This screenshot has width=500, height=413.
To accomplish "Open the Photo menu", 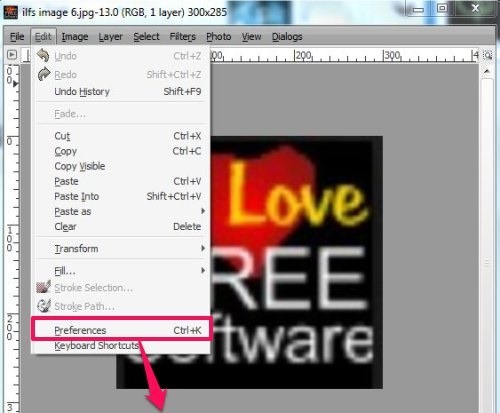I will click(219, 37).
